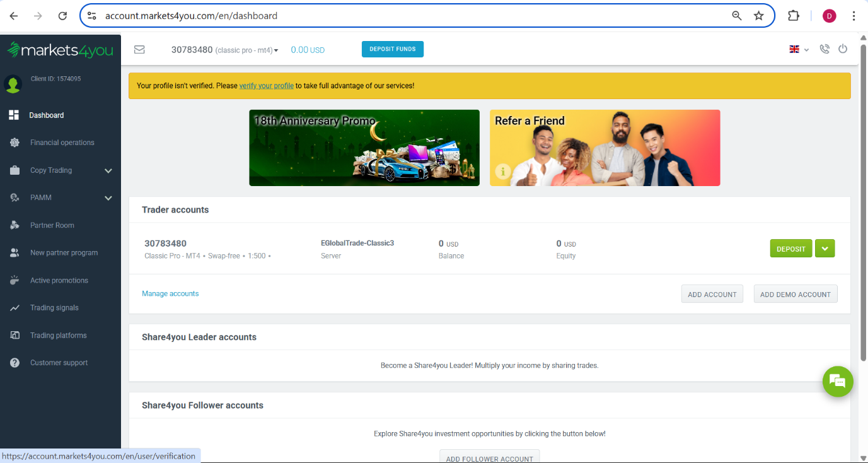This screenshot has width=868, height=463.
Task: Click the browser forward arrow
Action: click(38, 16)
